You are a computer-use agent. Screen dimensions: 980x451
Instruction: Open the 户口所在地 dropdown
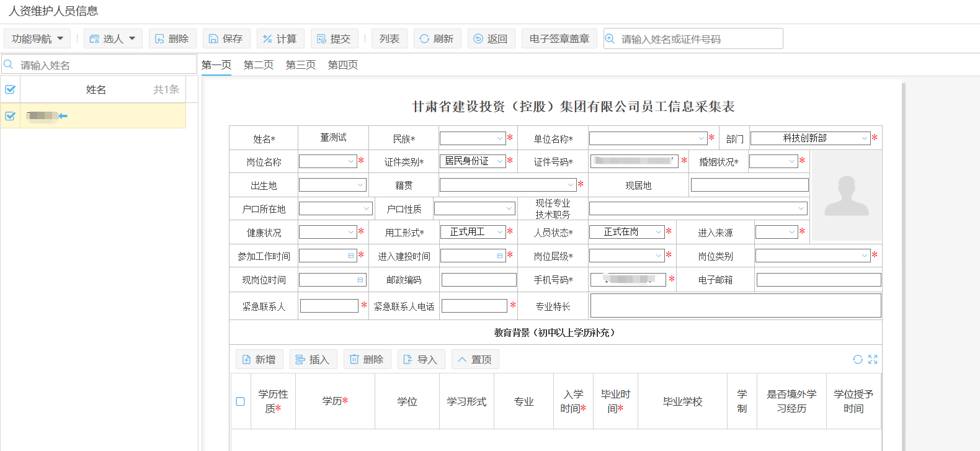point(336,208)
